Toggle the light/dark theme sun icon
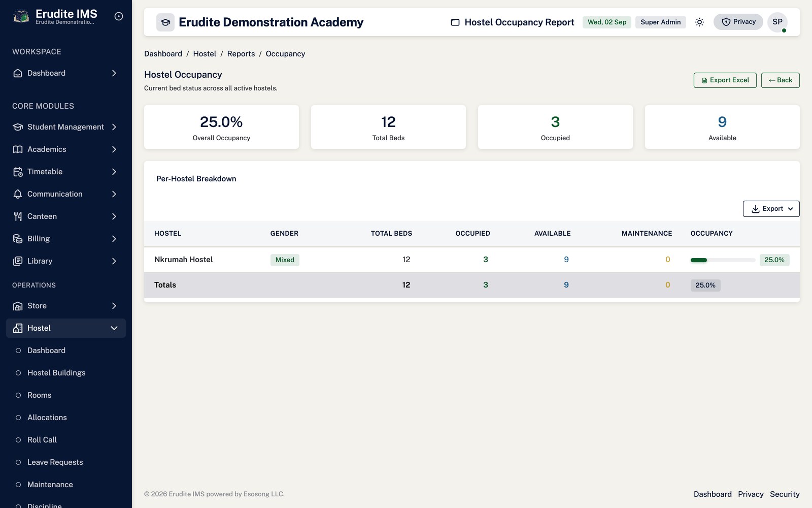The height and width of the screenshot is (508, 812). pyautogui.click(x=699, y=22)
